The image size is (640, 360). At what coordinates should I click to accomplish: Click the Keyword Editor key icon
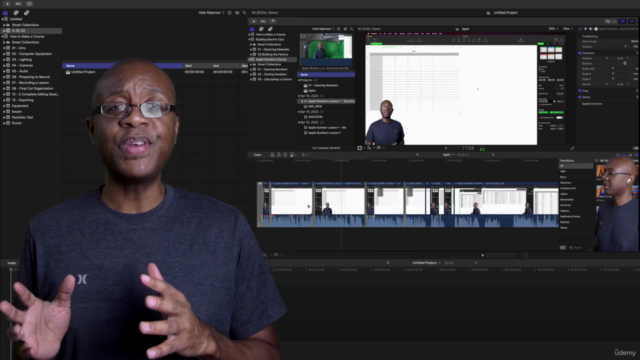[18, 4]
